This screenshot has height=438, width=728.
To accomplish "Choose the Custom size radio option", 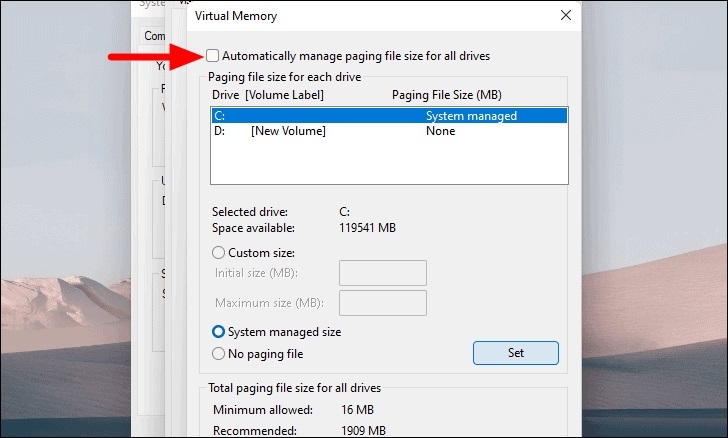I will (x=219, y=253).
